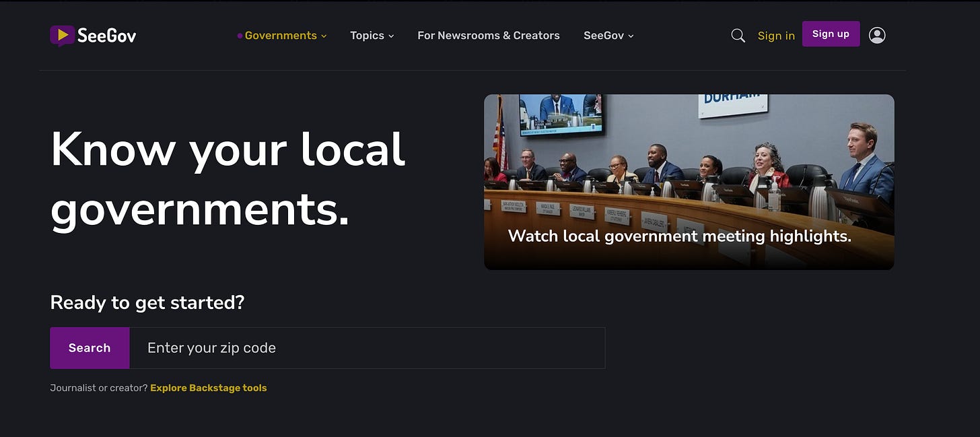Image resolution: width=980 pixels, height=437 pixels.
Task: Click Watch local government meeting highlights caption
Action: pos(680,236)
